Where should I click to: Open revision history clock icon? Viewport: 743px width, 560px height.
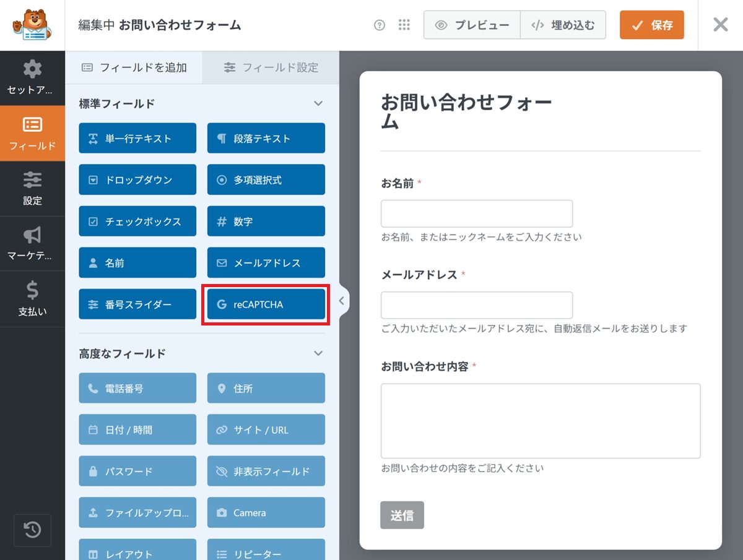point(32,530)
